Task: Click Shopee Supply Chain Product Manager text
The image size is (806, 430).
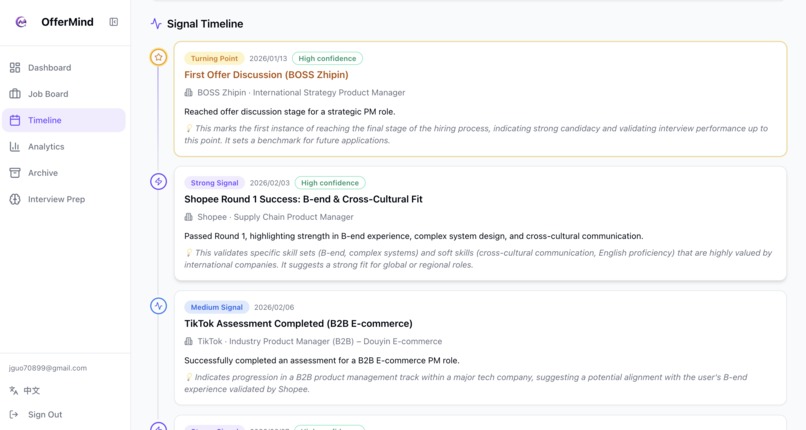Action: tap(275, 217)
